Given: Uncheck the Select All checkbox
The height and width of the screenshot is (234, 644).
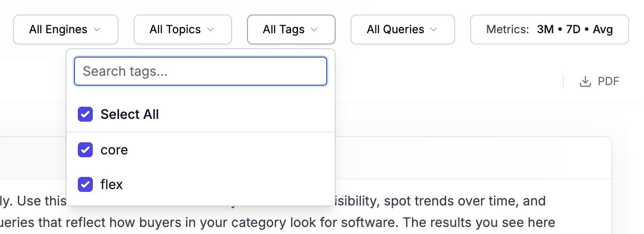Looking at the screenshot, I should (85, 114).
